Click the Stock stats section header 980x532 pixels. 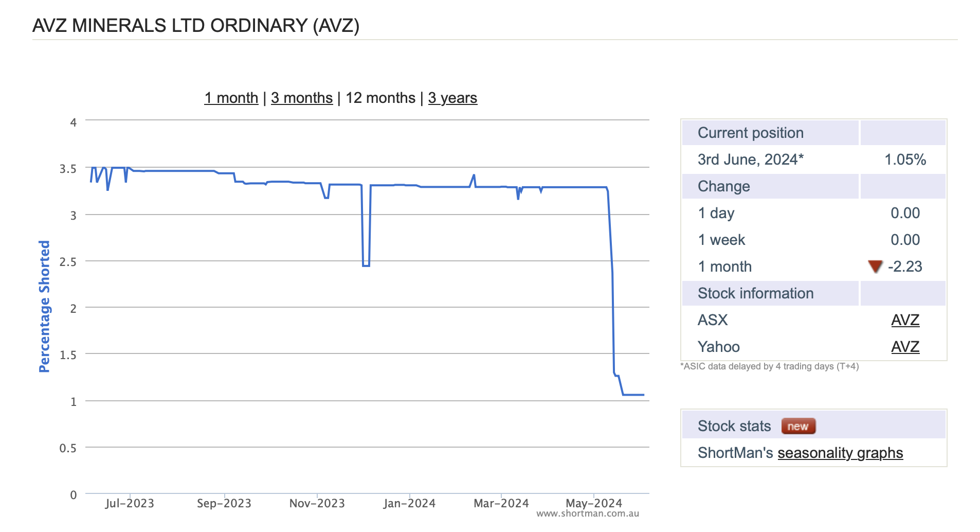click(734, 426)
